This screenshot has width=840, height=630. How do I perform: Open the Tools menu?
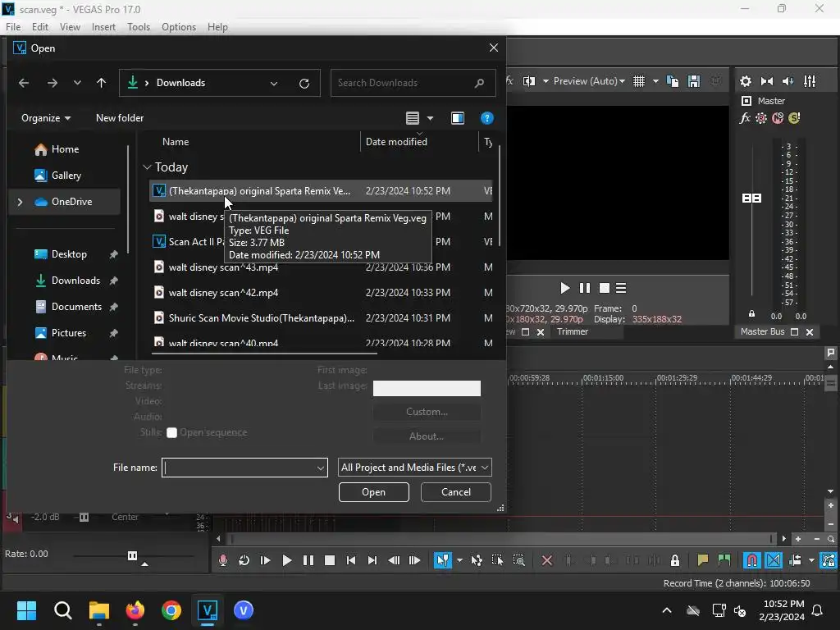138,27
